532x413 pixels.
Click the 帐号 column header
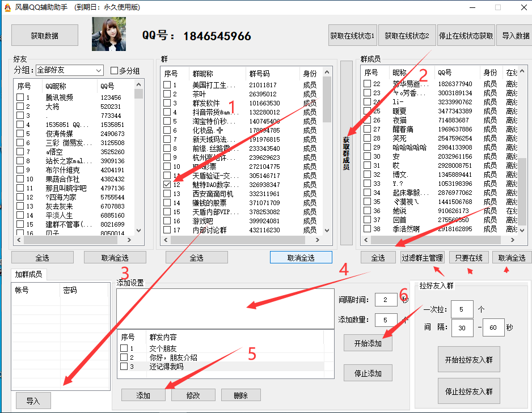(36, 290)
